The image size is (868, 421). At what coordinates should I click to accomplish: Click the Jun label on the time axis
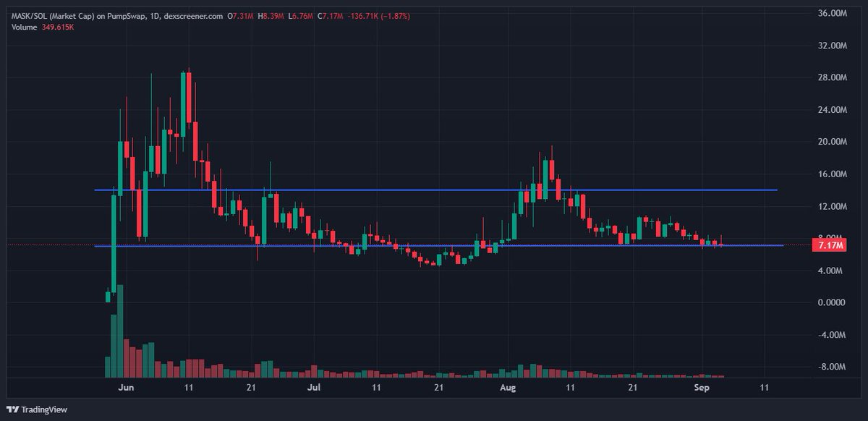click(x=127, y=387)
